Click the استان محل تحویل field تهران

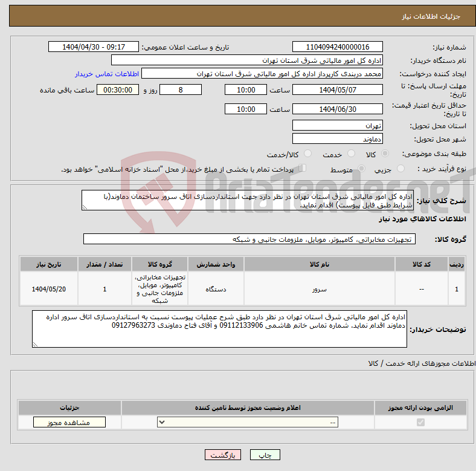point(338,125)
